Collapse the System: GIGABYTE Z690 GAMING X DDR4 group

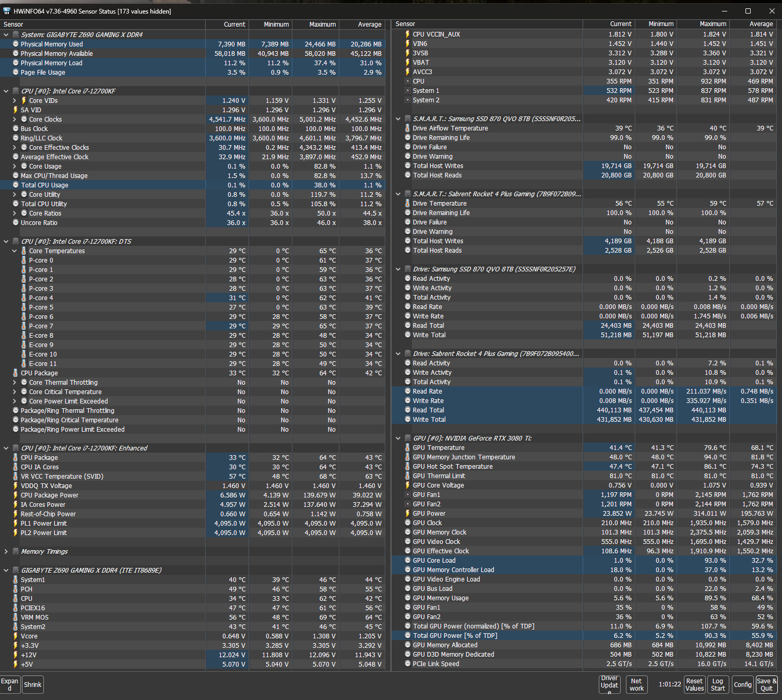(6, 35)
